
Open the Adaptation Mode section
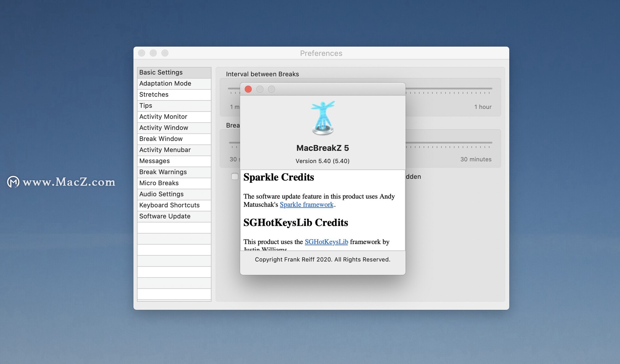(174, 84)
